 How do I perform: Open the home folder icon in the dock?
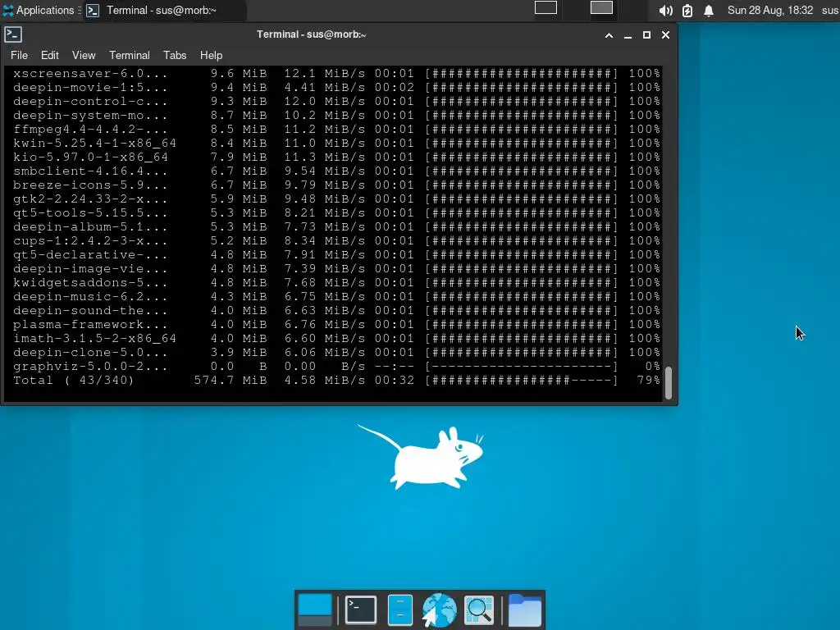(524, 609)
